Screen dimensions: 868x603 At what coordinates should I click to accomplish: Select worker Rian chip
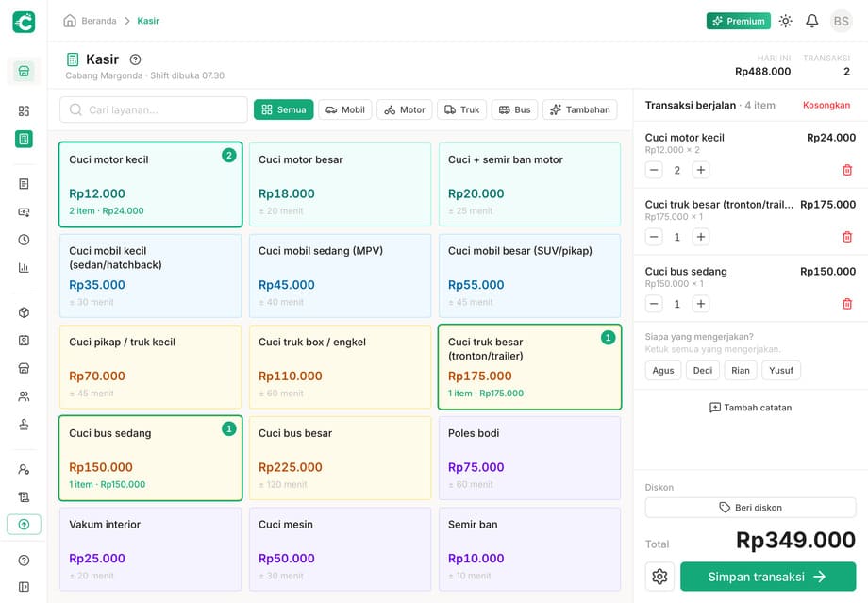click(740, 371)
